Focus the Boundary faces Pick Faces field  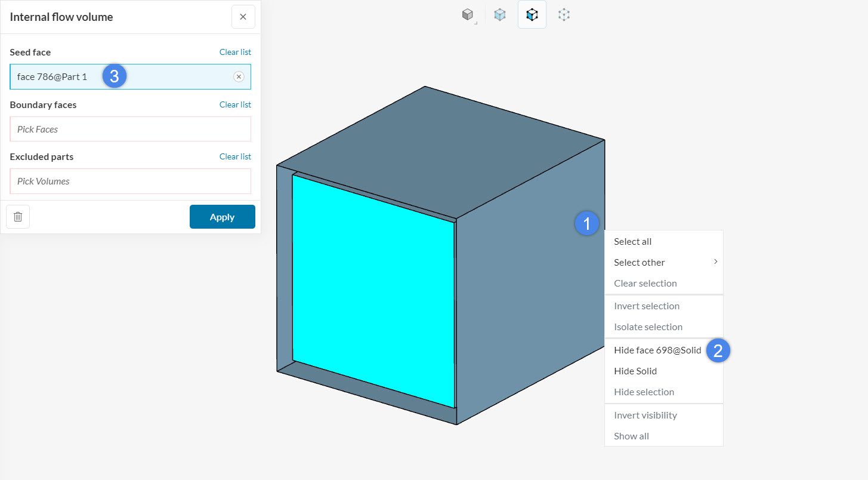pyautogui.click(x=130, y=129)
